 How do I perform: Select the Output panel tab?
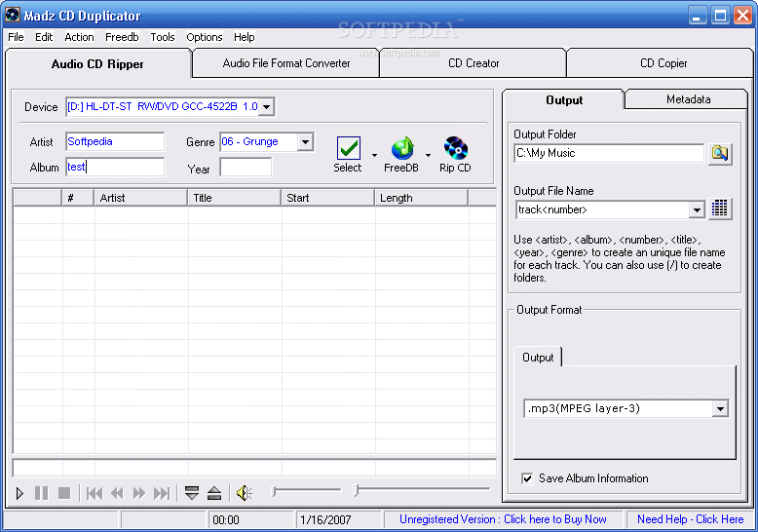tap(564, 100)
